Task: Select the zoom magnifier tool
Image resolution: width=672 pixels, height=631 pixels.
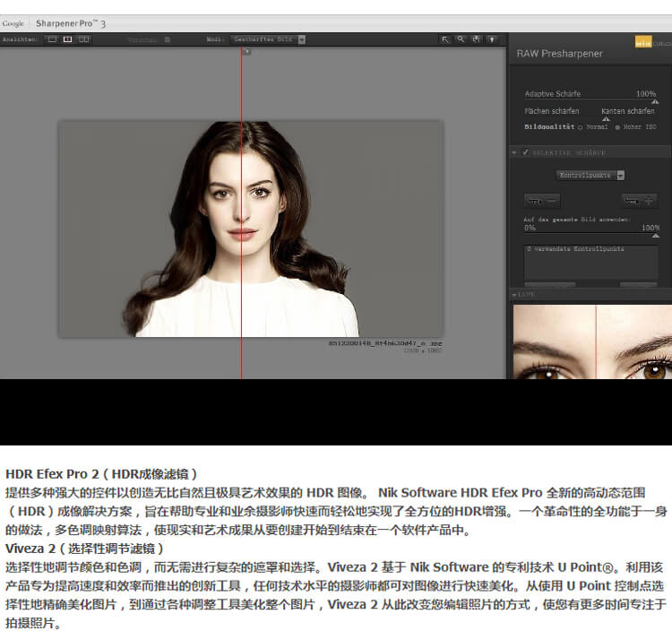Action: click(x=461, y=39)
